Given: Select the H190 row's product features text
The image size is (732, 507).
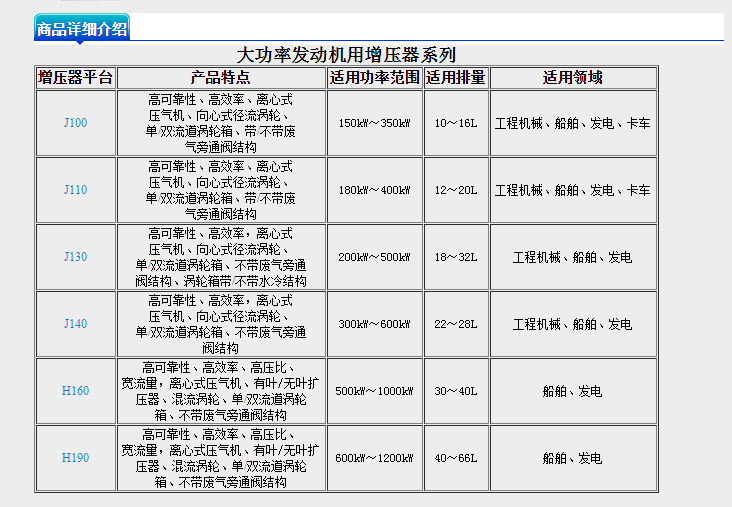Looking at the screenshot, I should click(221, 458).
